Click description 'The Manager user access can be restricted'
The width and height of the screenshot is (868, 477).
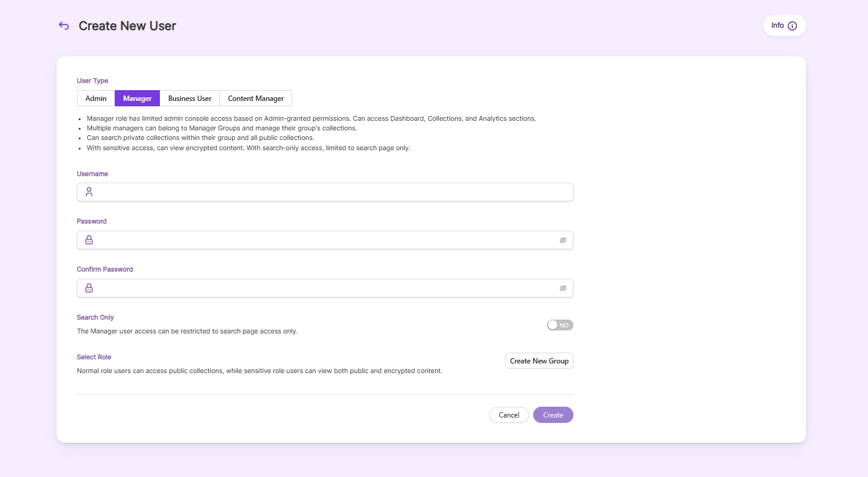coord(187,331)
